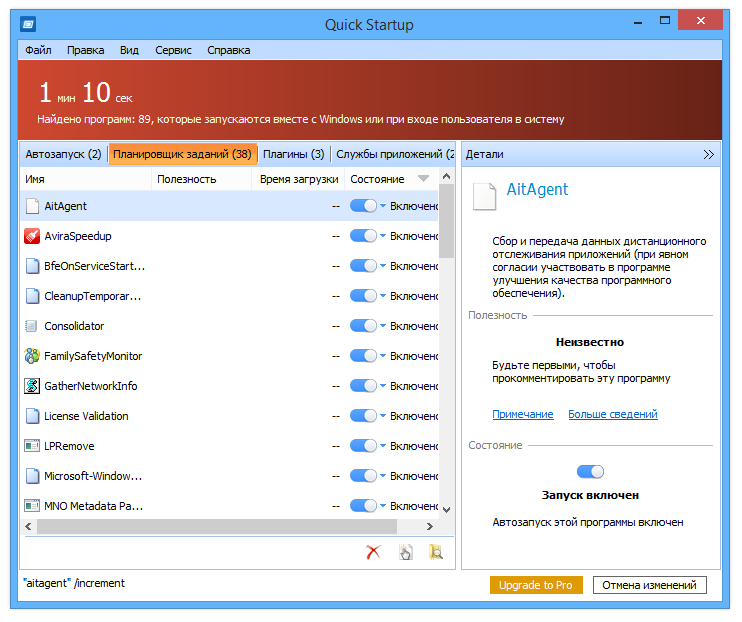Switch to the Плагины (3) tab
This screenshot has height=622, width=742.
click(293, 154)
